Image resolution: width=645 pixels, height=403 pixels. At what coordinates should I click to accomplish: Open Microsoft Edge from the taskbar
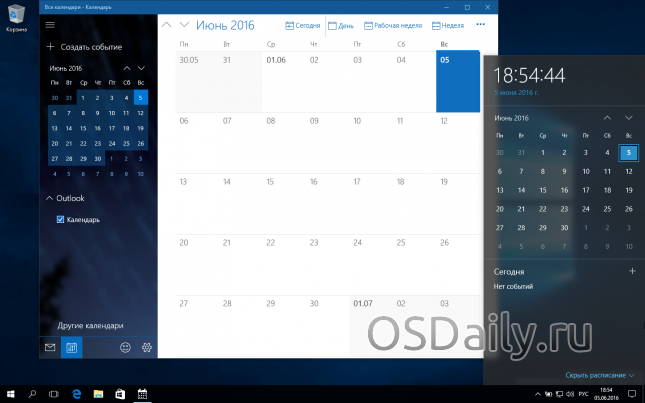point(75,393)
